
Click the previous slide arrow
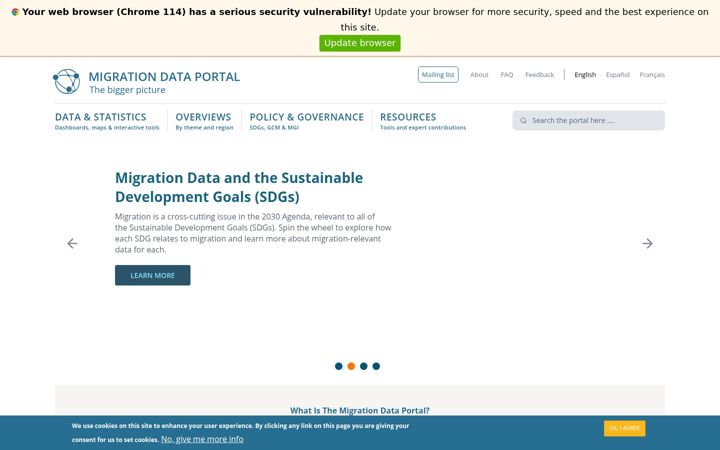pyautogui.click(x=73, y=243)
